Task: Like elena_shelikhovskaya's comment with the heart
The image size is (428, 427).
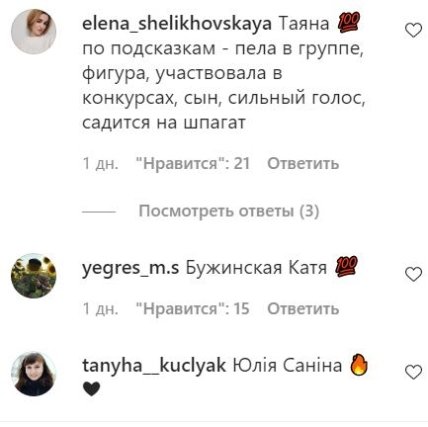Action: pyautogui.click(x=413, y=31)
